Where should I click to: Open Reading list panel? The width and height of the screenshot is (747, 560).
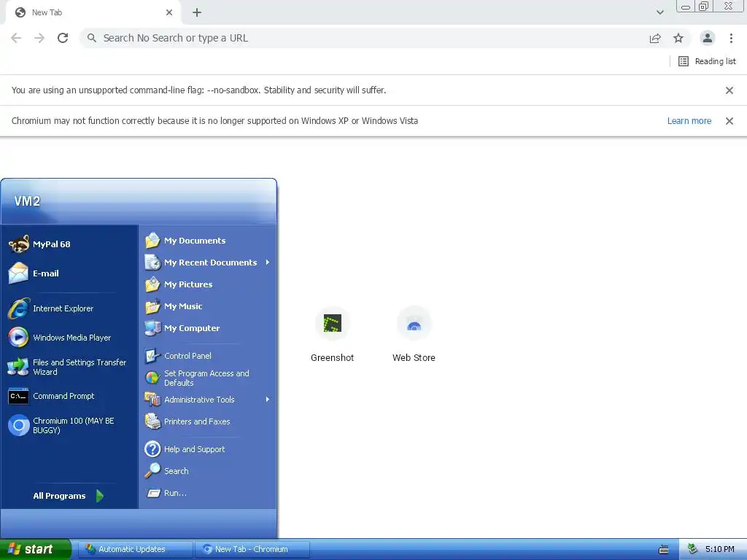coord(708,61)
